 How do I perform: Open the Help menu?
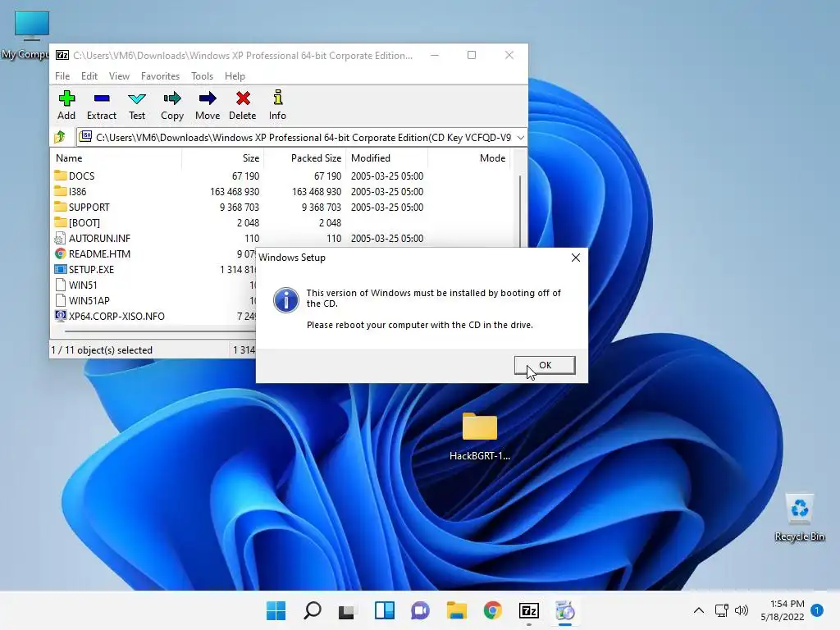click(235, 76)
